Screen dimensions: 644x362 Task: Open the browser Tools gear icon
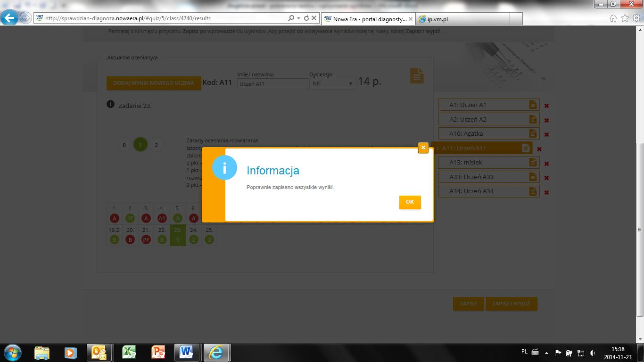point(636,18)
